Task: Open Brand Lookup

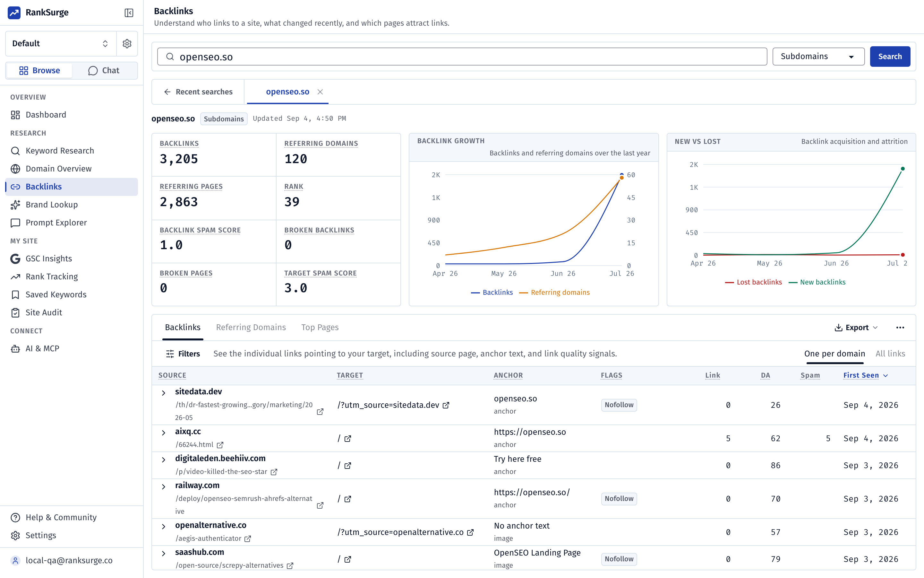Action: [72, 205]
